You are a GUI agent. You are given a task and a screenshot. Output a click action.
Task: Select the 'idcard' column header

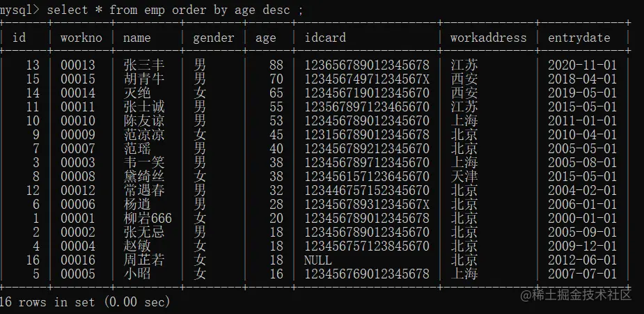click(x=325, y=38)
